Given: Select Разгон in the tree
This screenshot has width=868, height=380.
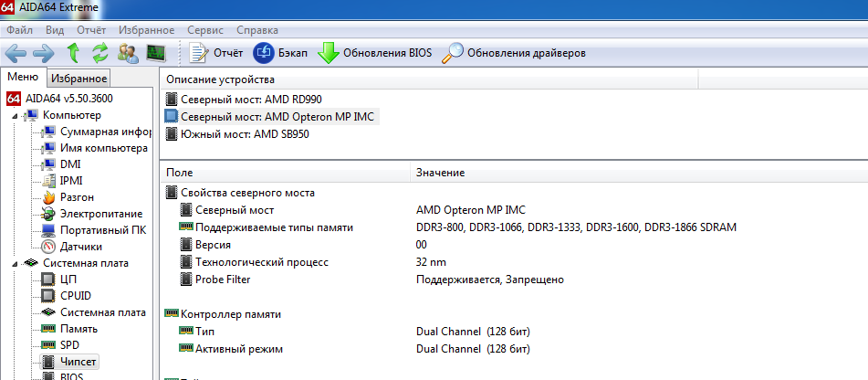Looking at the screenshot, I should click(77, 197).
